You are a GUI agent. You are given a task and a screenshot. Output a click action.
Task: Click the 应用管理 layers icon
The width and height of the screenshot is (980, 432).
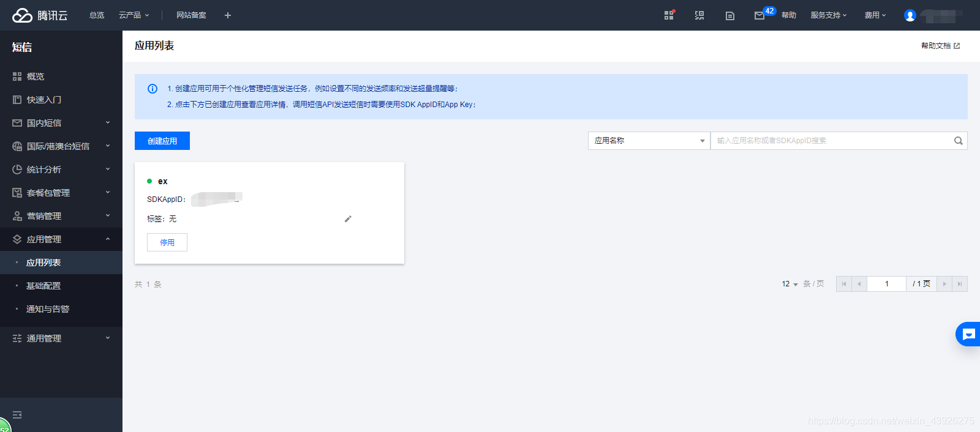click(x=17, y=239)
